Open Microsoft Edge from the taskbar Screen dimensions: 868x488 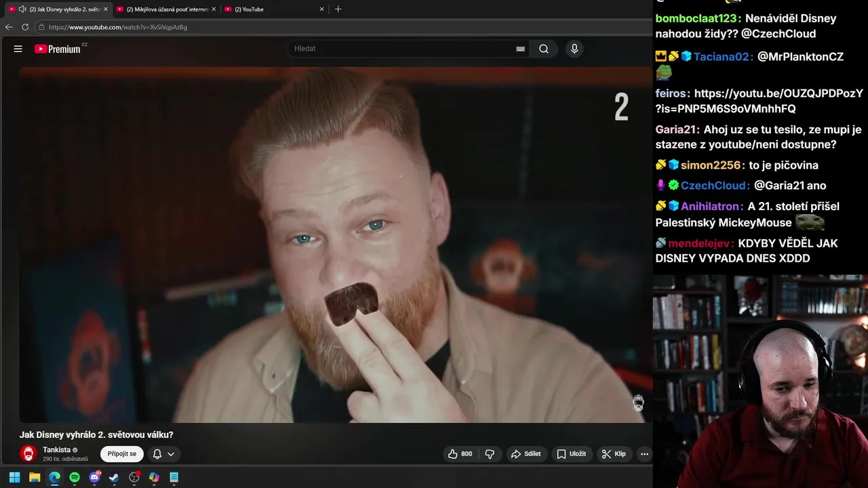pos(54,477)
